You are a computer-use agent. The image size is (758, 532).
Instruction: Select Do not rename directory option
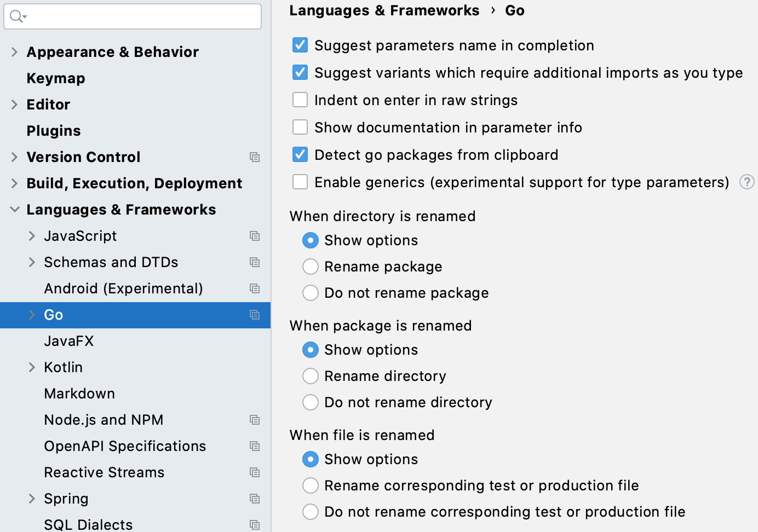point(311,402)
